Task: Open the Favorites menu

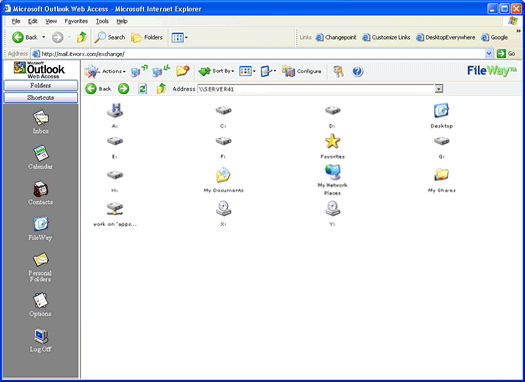Action: click(x=76, y=21)
